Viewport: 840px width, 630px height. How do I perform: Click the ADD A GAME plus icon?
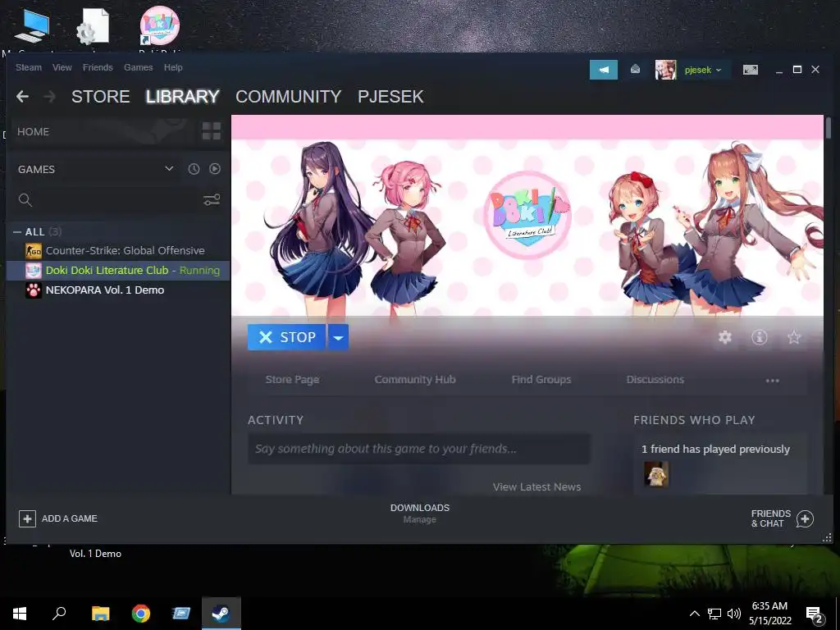tap(27, 518)
